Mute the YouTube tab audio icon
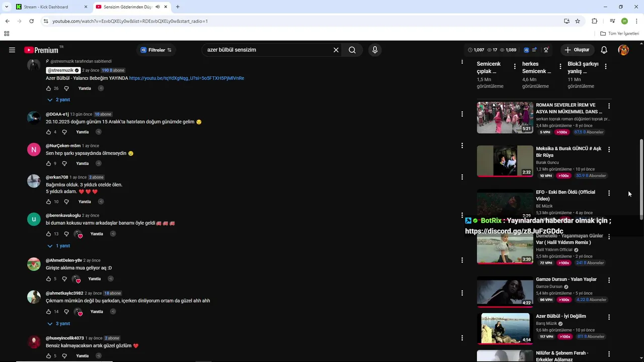This screenshot has width=644, height=362. click(157, 7)
